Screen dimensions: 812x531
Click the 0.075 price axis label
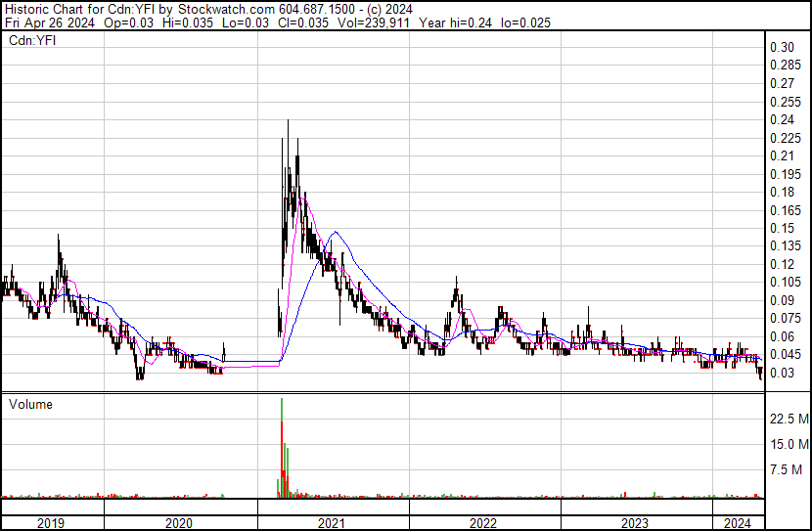coord(785,318)
